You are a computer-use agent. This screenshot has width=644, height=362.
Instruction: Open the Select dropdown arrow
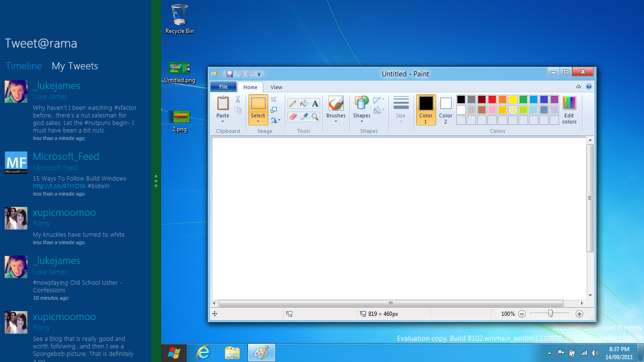tap(258, 121)
